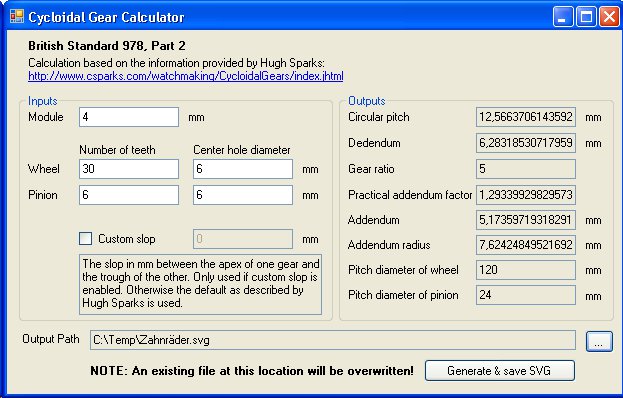
Task: Minimize the Cycloidal Gear Calculator window
Action: (x=563, y=17)
